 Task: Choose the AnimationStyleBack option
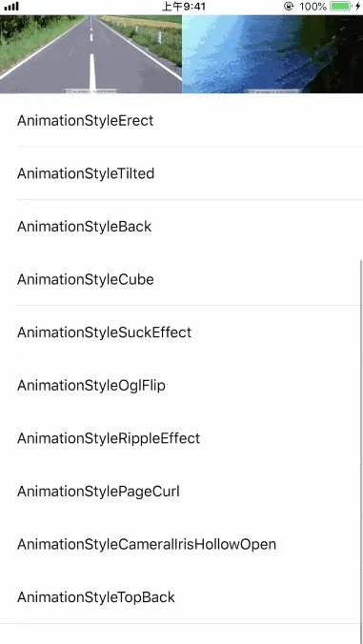(x=181, y=227)
